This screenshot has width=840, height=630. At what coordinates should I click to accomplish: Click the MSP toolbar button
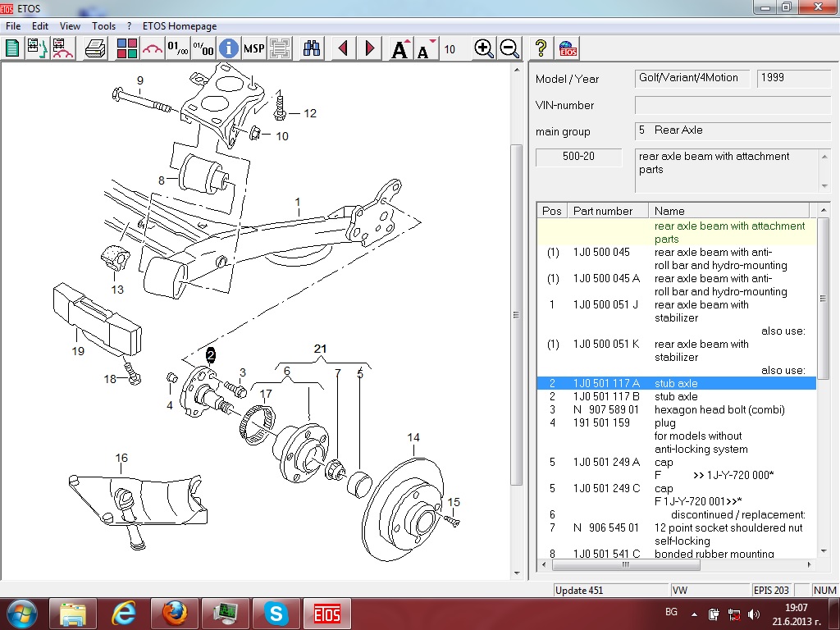[x=254, y=48]
